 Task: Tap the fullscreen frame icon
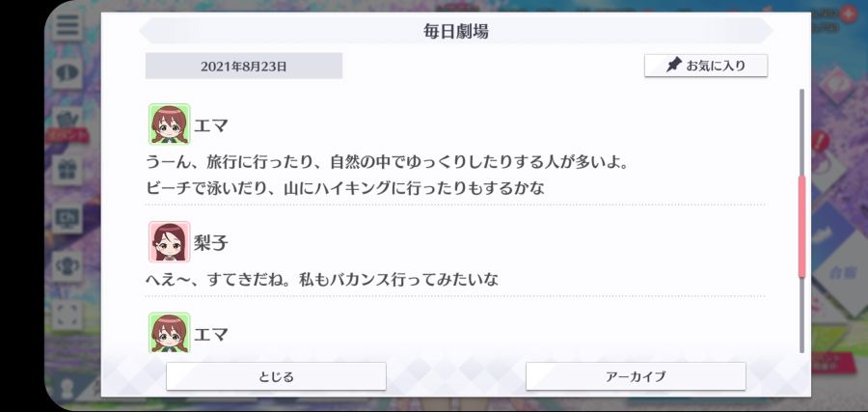68,314
